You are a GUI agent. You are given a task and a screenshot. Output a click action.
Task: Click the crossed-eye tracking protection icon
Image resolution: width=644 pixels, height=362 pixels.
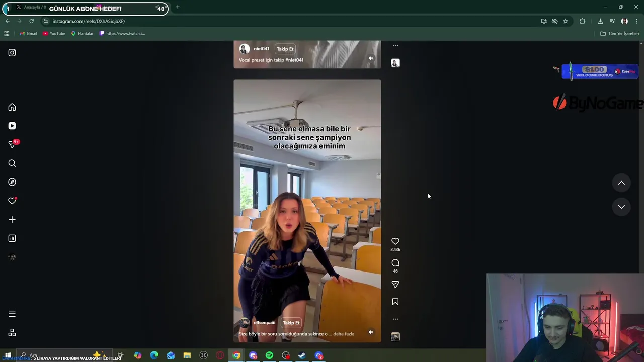coord(554,21)
